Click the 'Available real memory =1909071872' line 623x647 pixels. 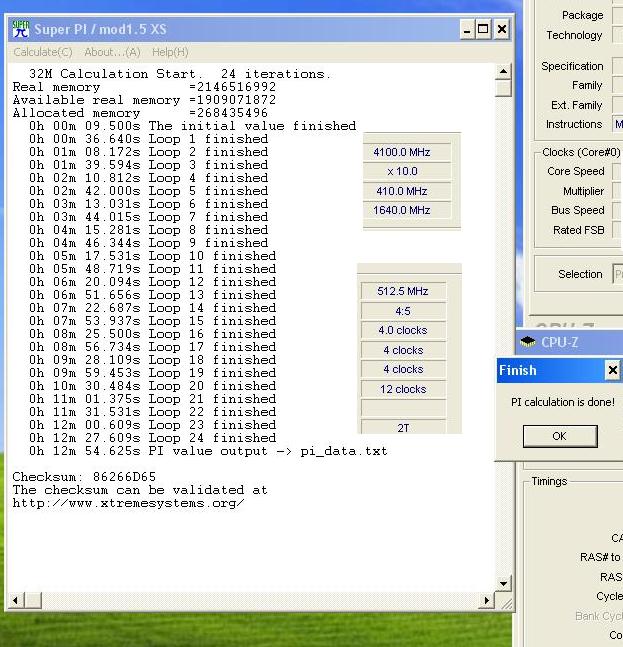pyautogui.click(x=144, y=100)
